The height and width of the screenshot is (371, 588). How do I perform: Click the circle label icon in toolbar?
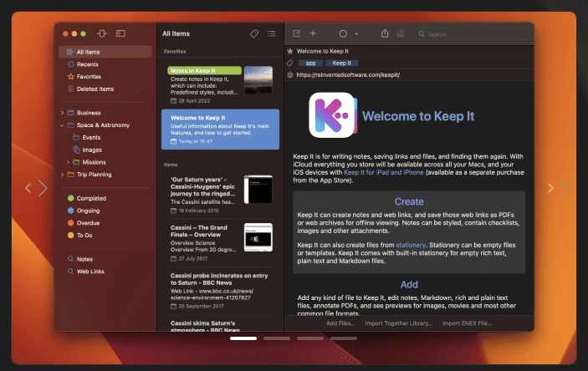pos(343,33)
